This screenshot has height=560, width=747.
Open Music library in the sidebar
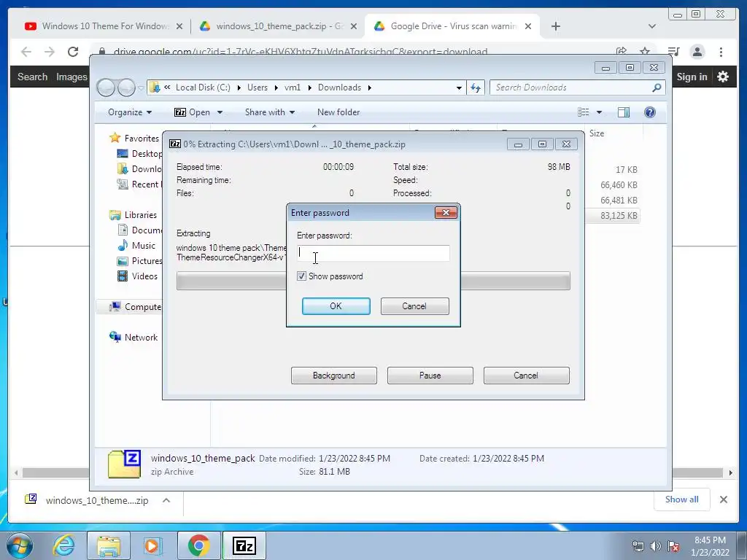(144, 246)
